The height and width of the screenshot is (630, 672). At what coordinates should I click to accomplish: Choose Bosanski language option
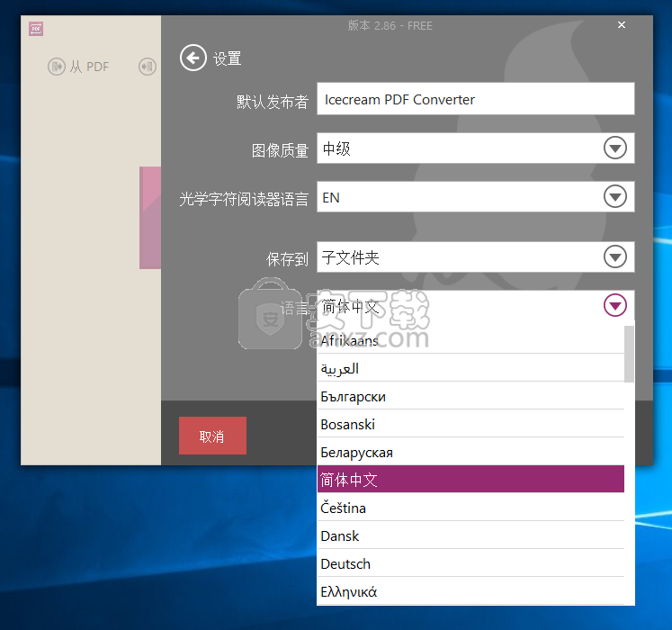pyautogui.click(x=470, y=424)
